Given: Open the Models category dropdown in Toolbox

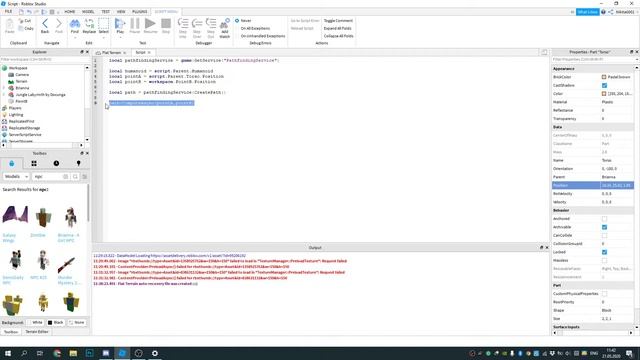Looking at the screenshot, I should click(16, 176).
